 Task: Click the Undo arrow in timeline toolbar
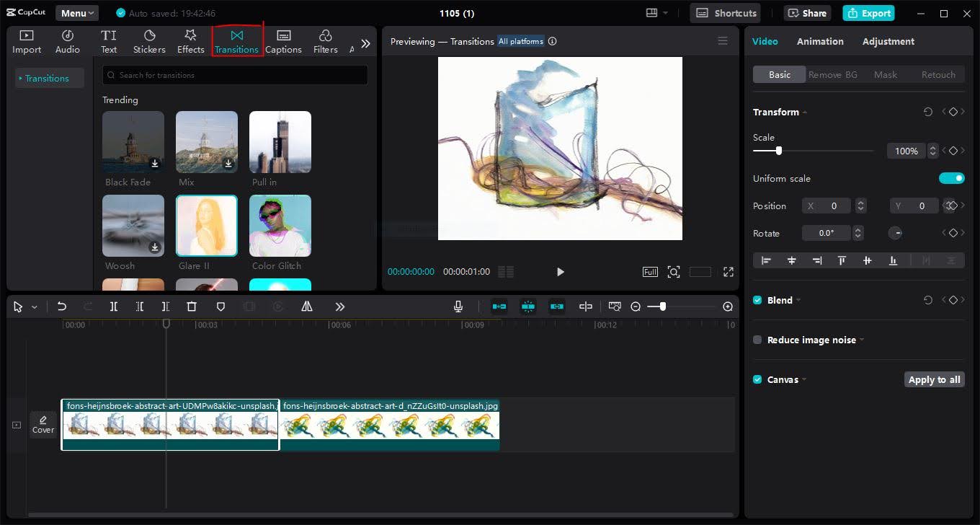(62, 306)
